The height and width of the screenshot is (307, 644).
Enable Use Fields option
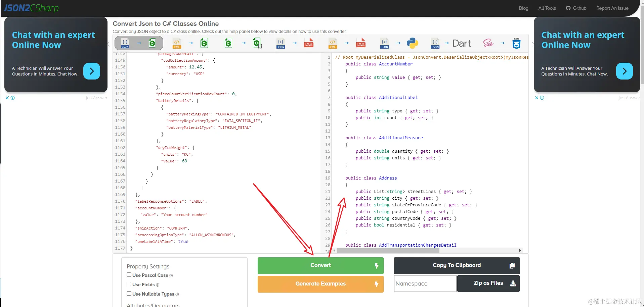(x=129, y=284)
